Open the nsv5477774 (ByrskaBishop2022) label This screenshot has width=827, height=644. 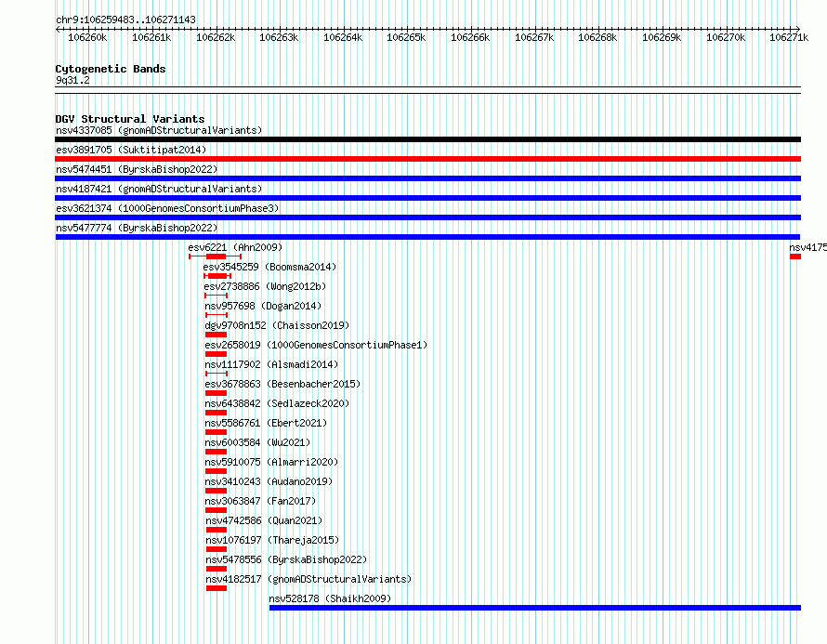pyautogui.click(x=137, y=228)
